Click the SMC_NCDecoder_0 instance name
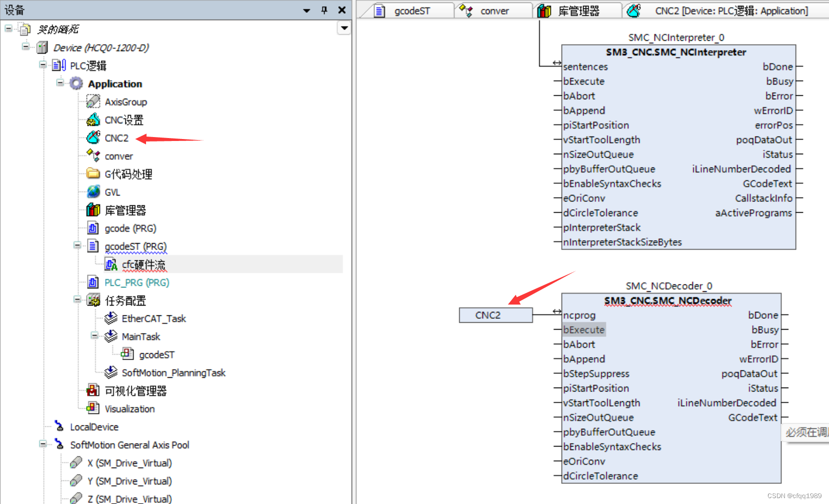 669,286
